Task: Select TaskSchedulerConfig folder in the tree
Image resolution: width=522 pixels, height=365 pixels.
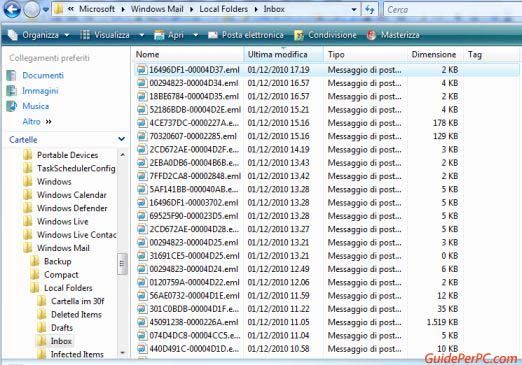Action: click(76, 168)
